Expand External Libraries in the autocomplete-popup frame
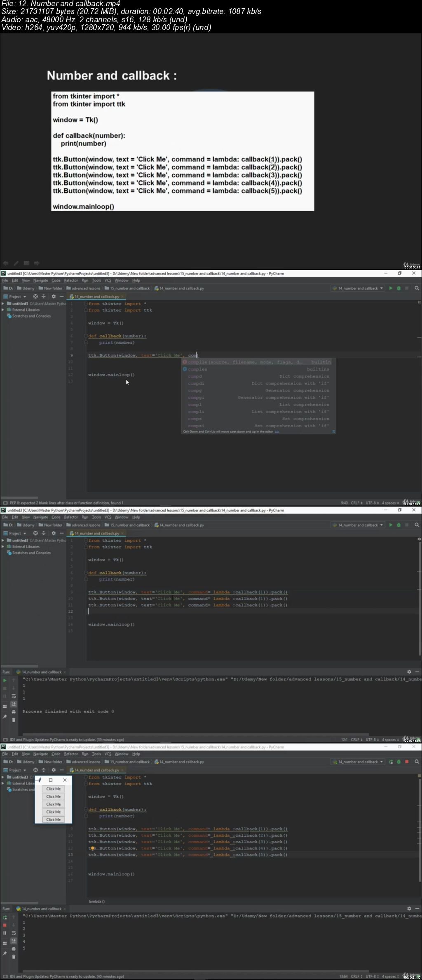 click(x=3, y=310)
